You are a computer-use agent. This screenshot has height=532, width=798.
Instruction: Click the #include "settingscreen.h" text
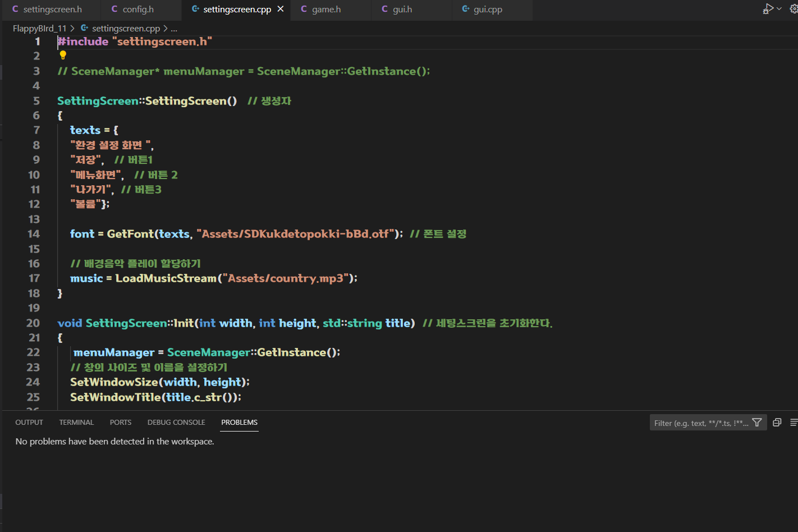[x=135, y=42]
